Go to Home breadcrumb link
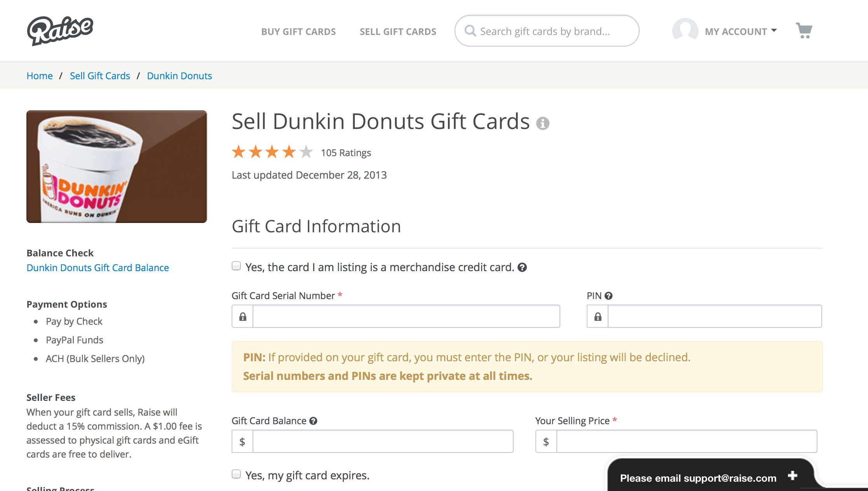 (40, 76)
